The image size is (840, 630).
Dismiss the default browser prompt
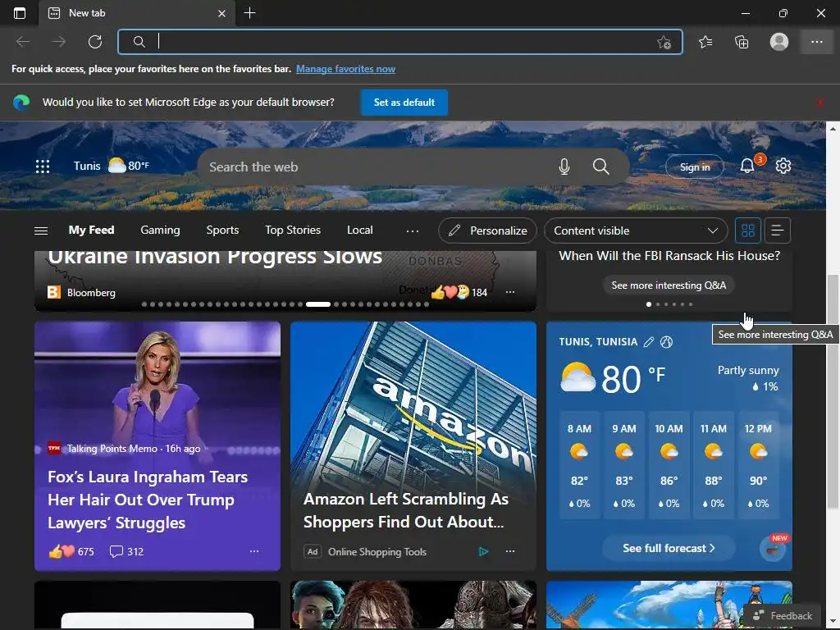point(819,103)
